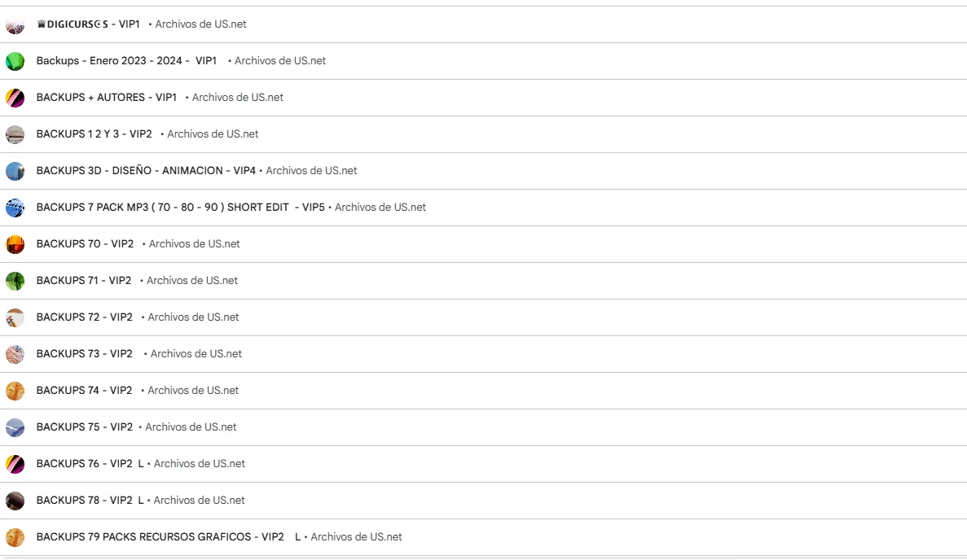Open BACKUPS 75 - VIP2 item
Viewport: 967px width, 560px height.
85,427
